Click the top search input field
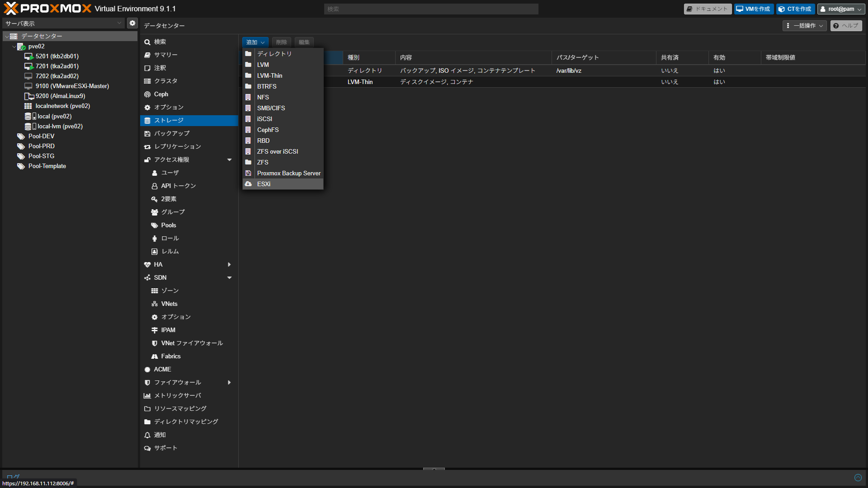 (431, 9)
